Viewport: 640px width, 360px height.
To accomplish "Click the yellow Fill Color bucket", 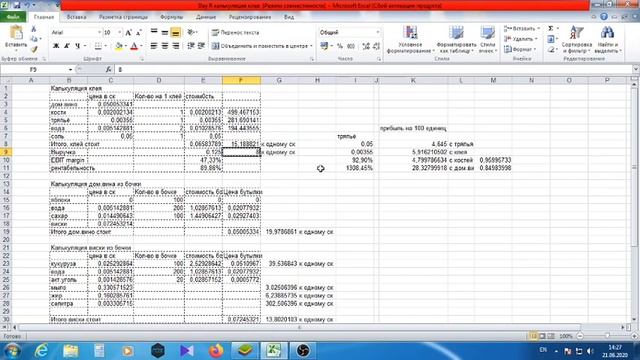I will point(118,46).
